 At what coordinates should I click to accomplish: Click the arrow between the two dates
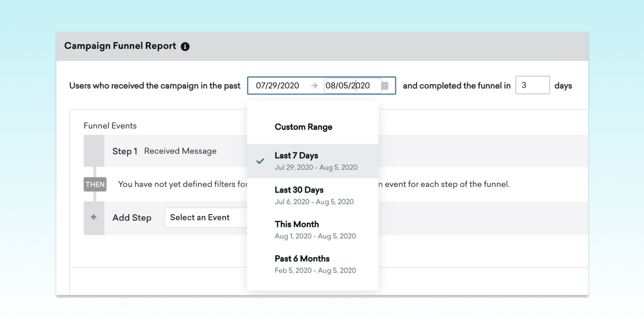(314, 86)
